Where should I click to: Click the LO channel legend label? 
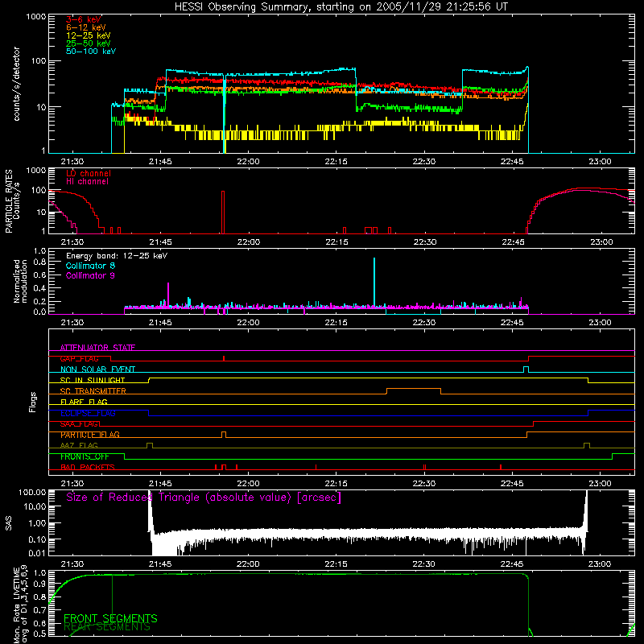89,173
